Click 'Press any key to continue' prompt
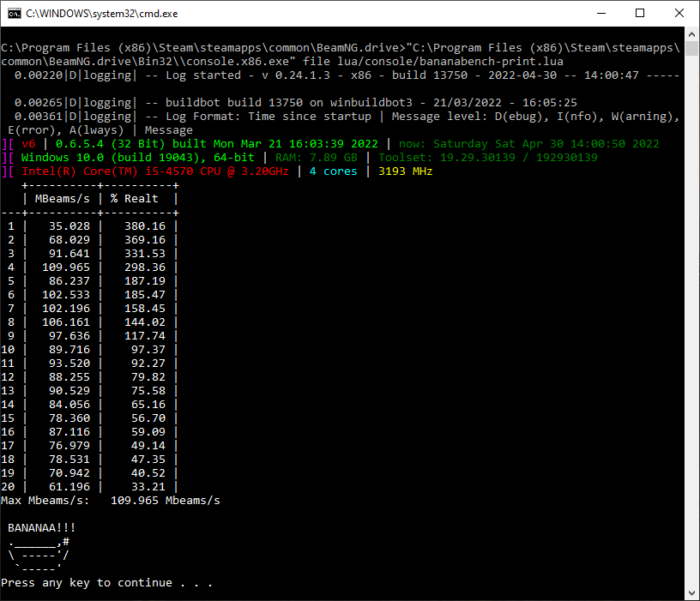Image resolution: width=700 pixels, height=601 pixels. pos(86,583)
